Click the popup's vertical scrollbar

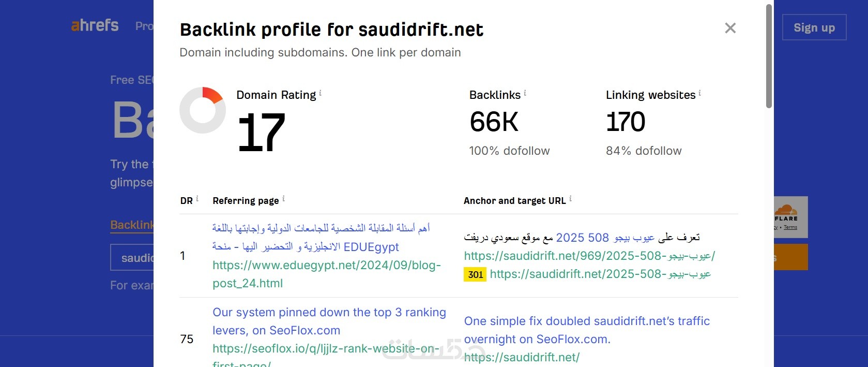pyautogui.click(x=769, y=57)
